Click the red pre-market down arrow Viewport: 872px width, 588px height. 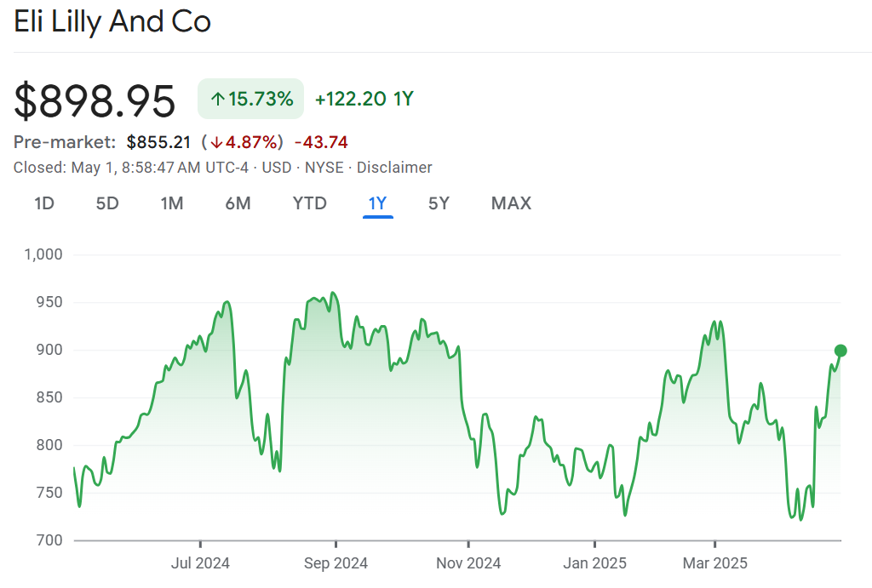[x=217, y=142]
